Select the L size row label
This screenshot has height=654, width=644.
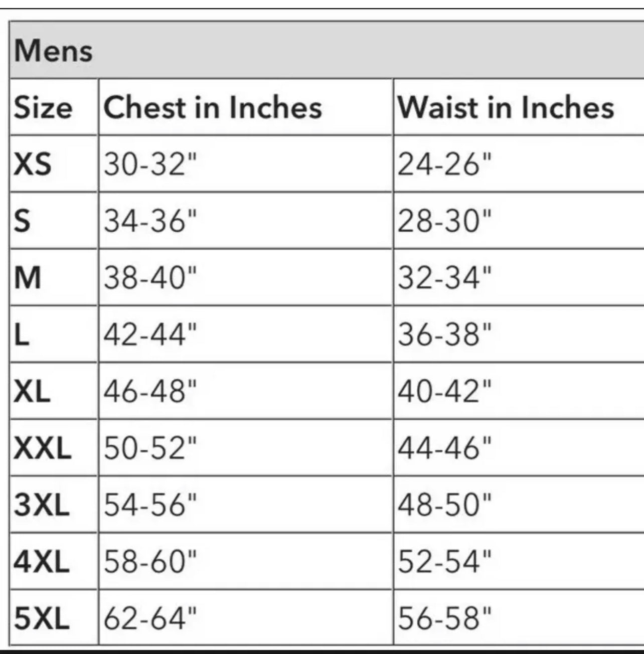pyautogui.click(x=22, y=335)
